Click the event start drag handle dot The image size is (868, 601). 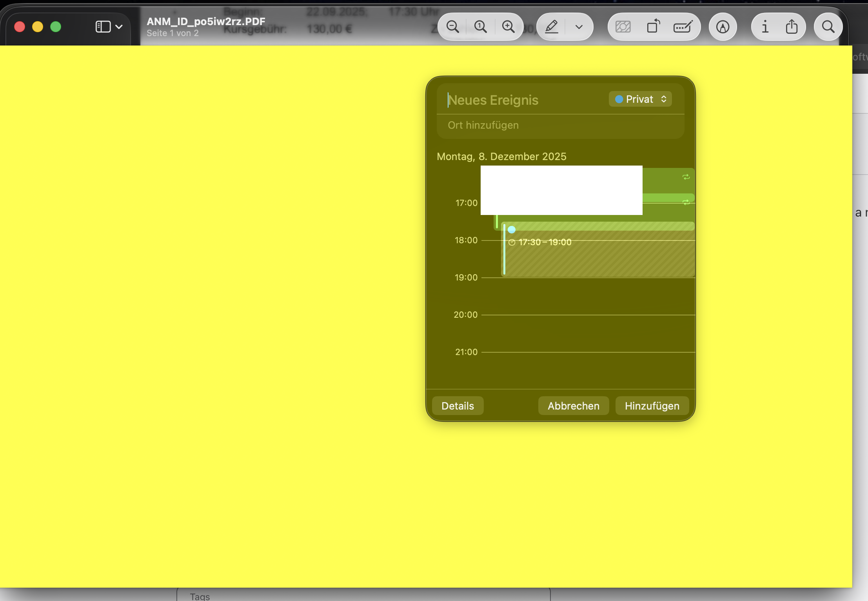click(512, 230)
